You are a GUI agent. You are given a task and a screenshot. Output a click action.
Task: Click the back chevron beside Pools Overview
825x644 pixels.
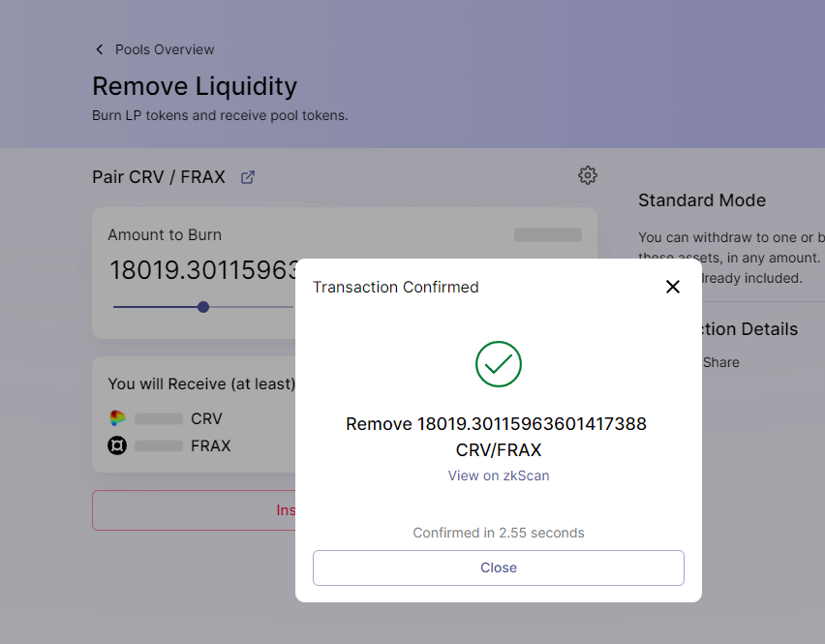[99, 49]
